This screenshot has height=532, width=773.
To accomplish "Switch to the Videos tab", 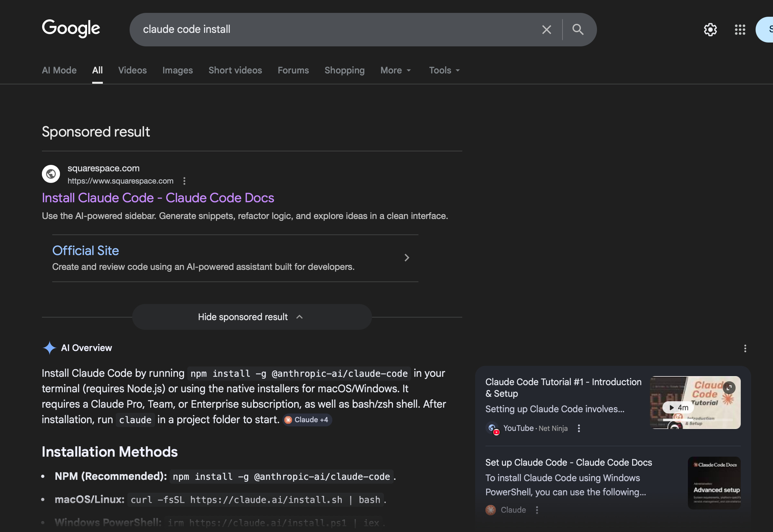I will [x=132, y=70].
